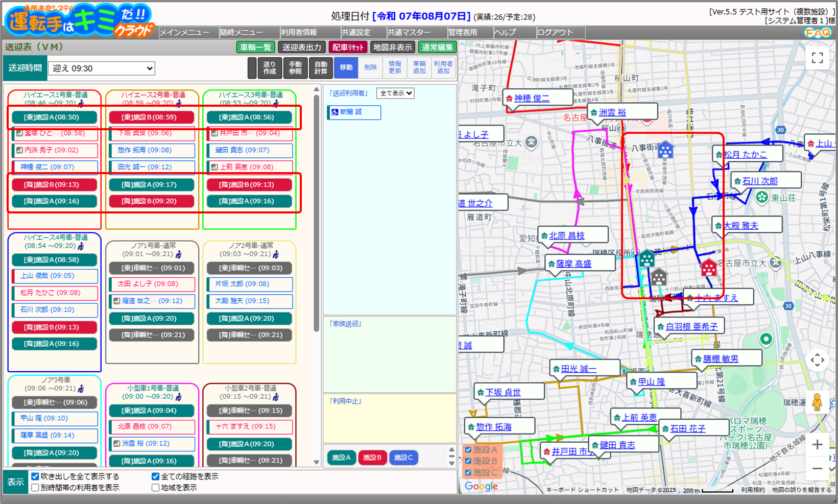Viewport: 838px width, 504px height.
Task: Click the red facility building marker on map
Action: pyautogui.click(x=708, y=268)
